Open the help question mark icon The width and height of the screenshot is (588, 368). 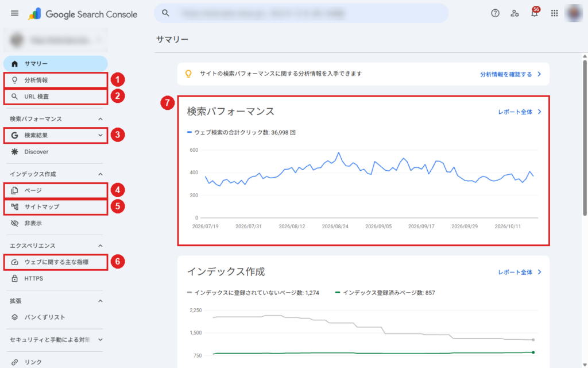click(495, 13)
